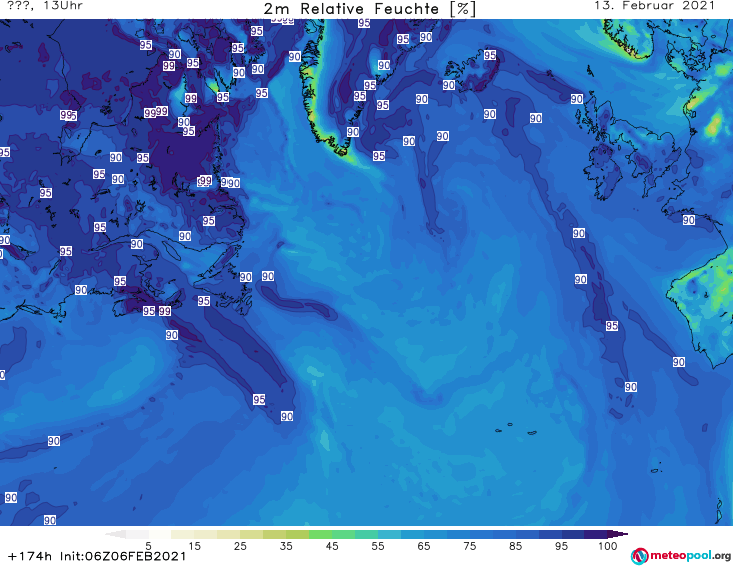The width and height of the screenshot is (733, 566).
Task: Click the '15' label on the color scale
Action: click(x=194, y=546)
